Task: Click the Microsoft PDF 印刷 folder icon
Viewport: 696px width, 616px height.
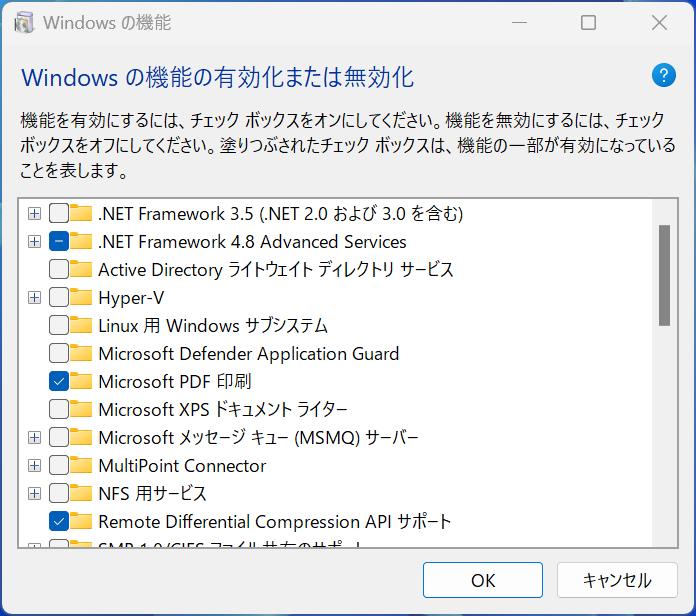Action: 82,382
